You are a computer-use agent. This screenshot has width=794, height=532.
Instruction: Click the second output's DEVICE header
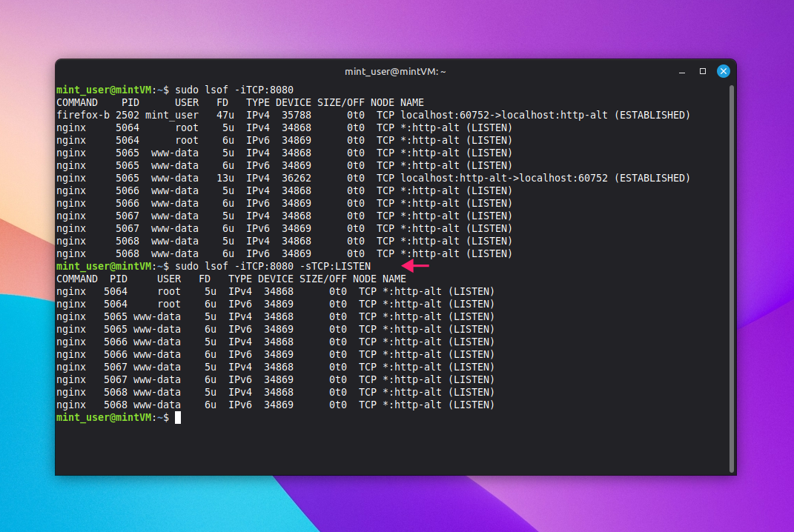(276, 279)
